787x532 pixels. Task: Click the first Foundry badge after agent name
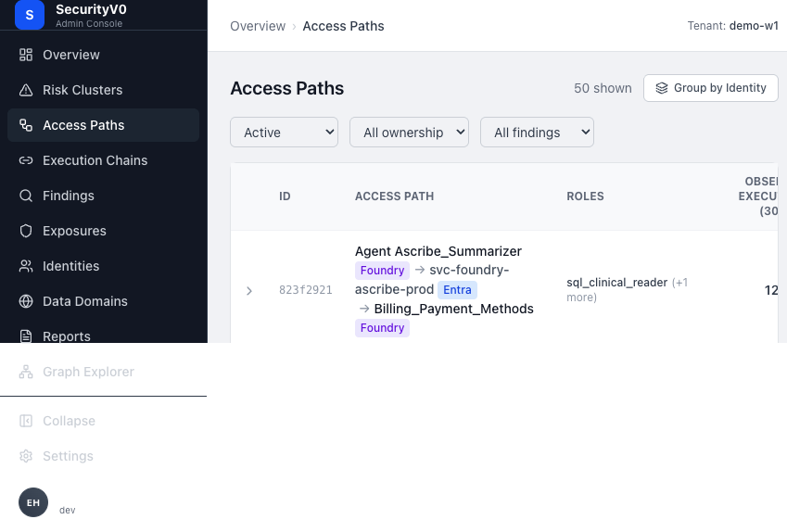pyautogui.click(x=382, y=270)
